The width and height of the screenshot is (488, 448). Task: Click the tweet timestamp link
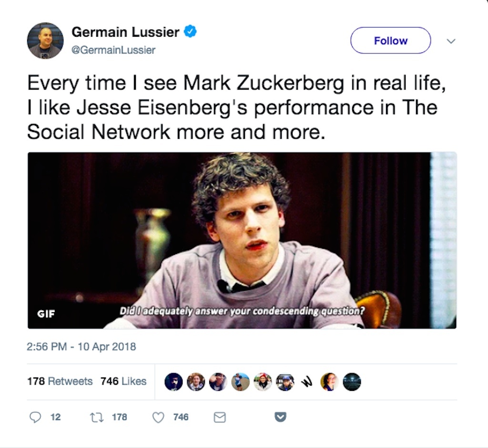tap(81, 347)
